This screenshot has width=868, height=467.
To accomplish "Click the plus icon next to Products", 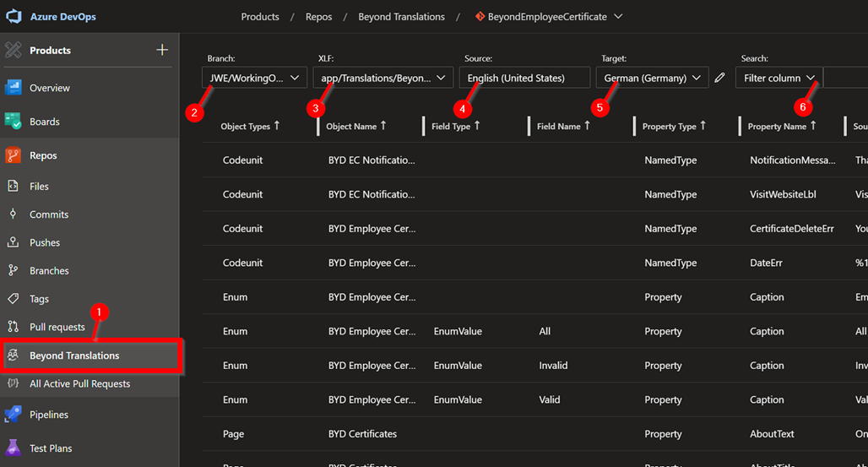I will (x=162, y=50).
